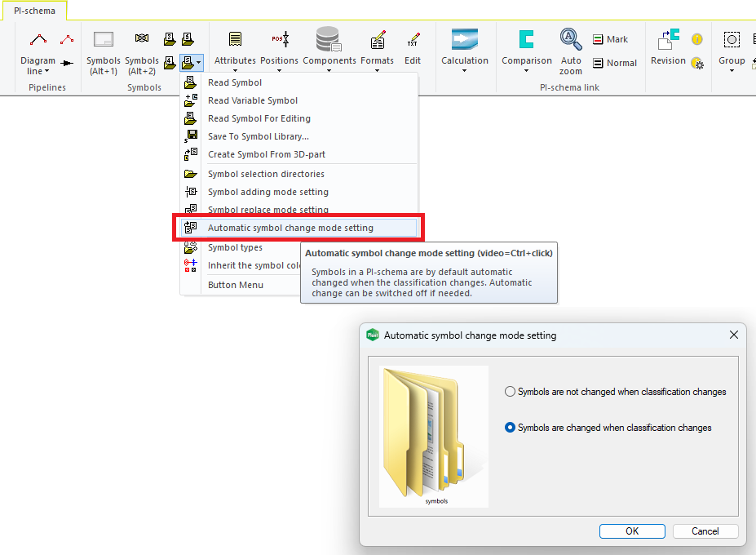Click the Symbols (Alt+2) valve icon

(x=142, y=39)
